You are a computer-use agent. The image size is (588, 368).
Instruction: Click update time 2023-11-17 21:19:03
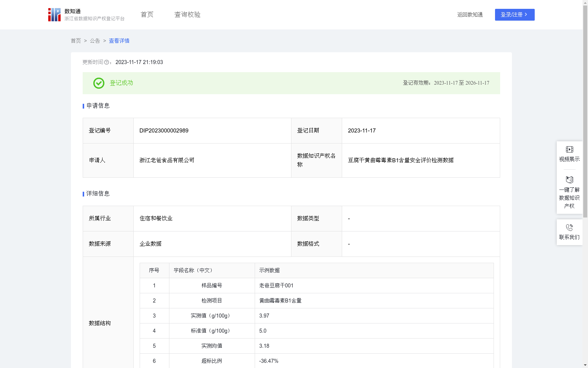(x=139, y=62)
